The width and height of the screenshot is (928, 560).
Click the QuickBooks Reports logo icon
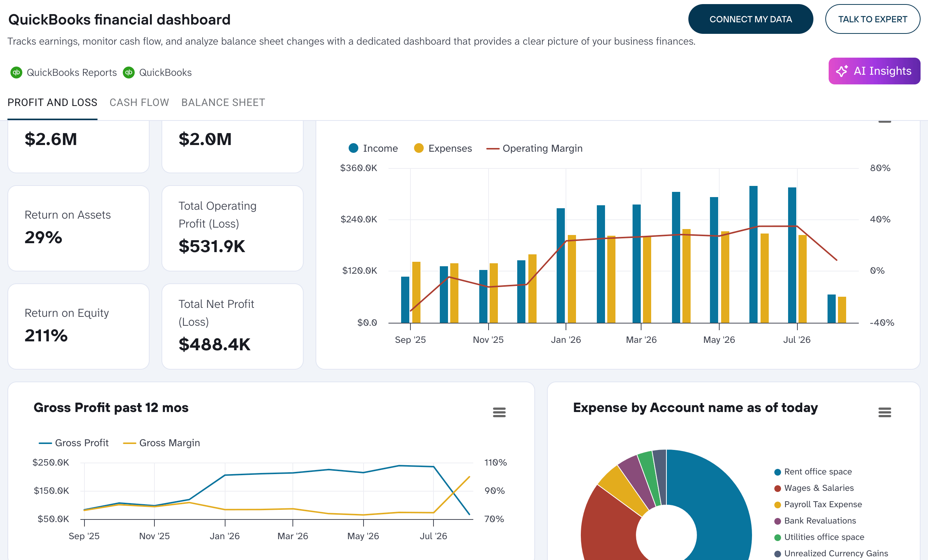point(16,72)
